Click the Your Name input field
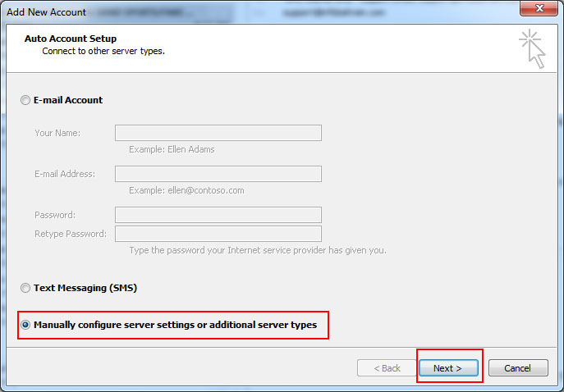 [x=218, y=133]
